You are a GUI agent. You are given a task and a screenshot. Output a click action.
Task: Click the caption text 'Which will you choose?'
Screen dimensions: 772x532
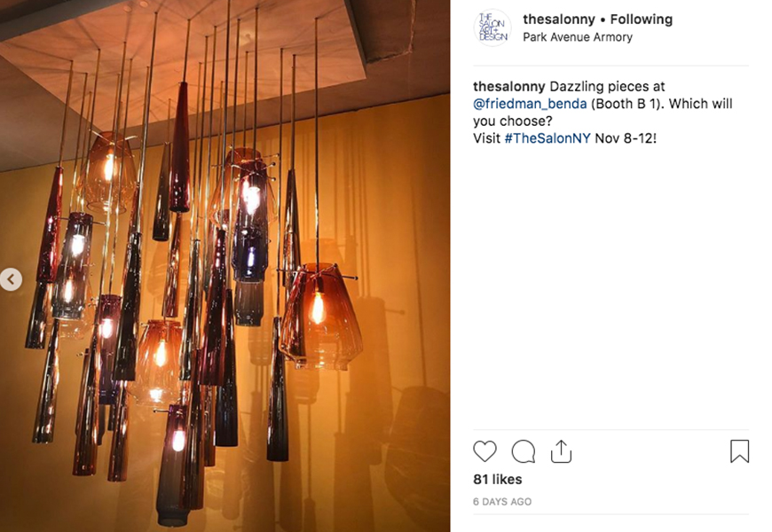pyautogui.click(x=603, y=113)
